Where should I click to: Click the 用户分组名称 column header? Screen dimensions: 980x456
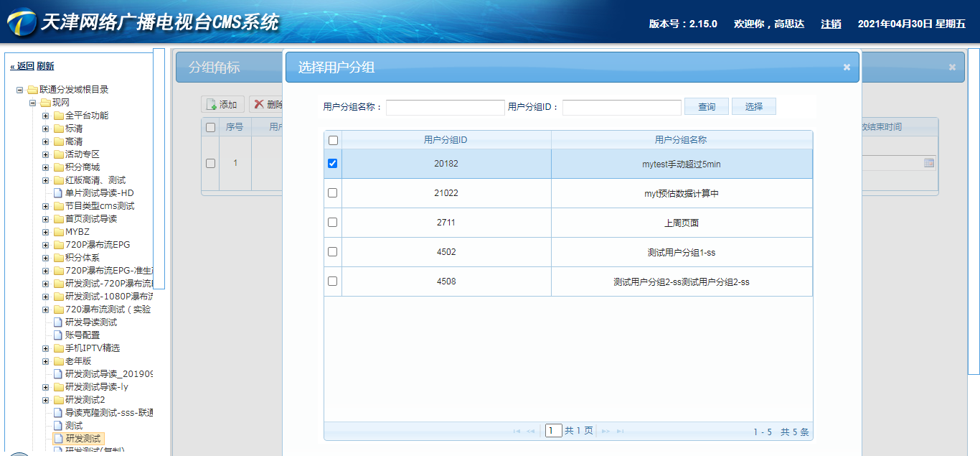click(x=682, y=140)
